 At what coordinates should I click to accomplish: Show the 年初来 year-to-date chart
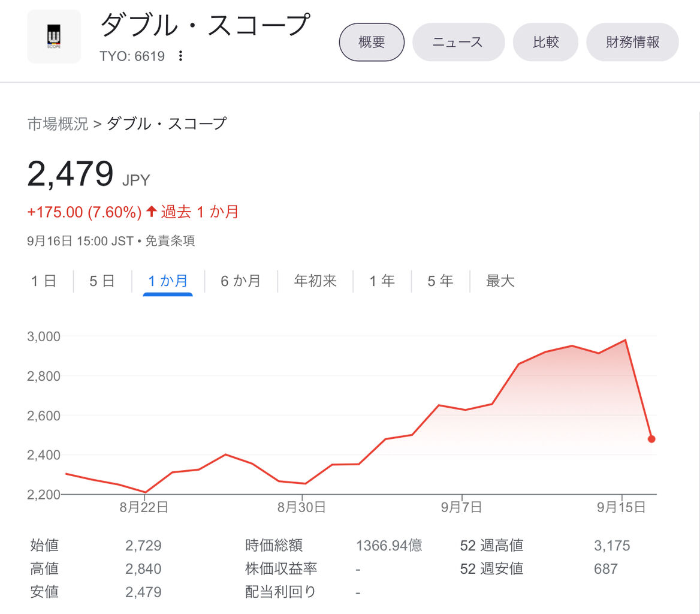click(x=315, y=281)
